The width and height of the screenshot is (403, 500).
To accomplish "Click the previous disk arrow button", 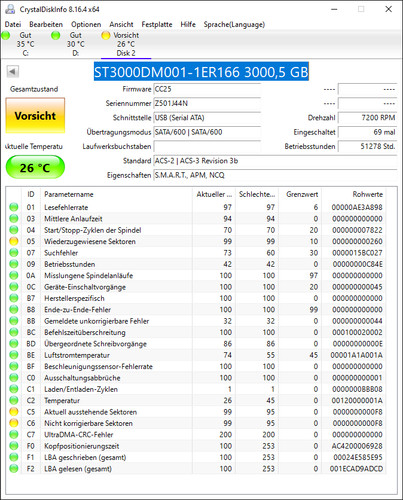I will [x=13, y=71].
